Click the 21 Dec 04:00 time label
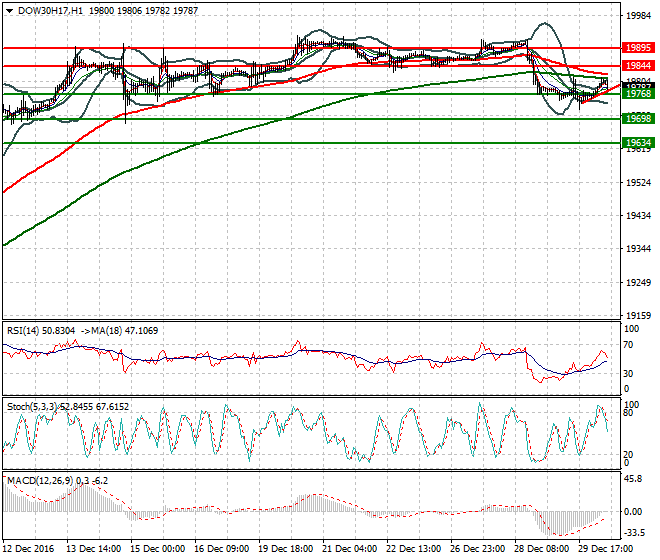 (349, 549)
